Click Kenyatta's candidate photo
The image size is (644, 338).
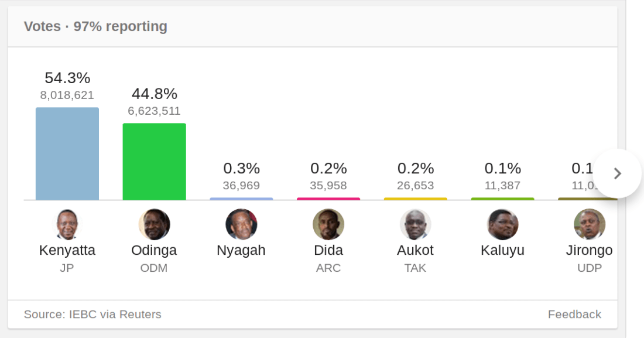pos(67,224)
